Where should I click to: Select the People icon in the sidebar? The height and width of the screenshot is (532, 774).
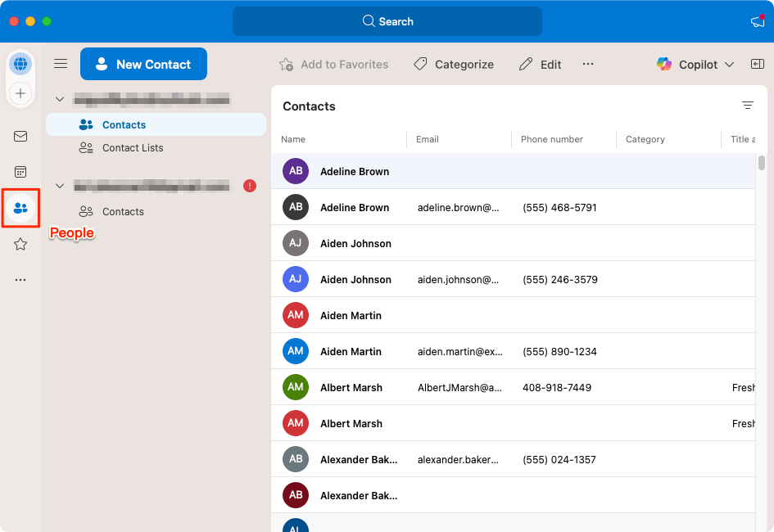[x=20, y=208]
